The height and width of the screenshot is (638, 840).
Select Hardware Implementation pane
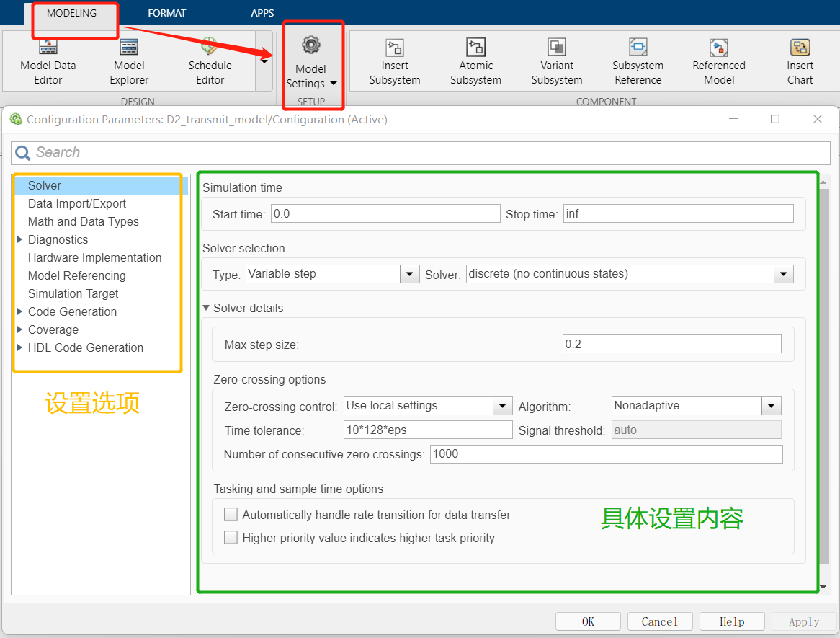tap(95, 257)
